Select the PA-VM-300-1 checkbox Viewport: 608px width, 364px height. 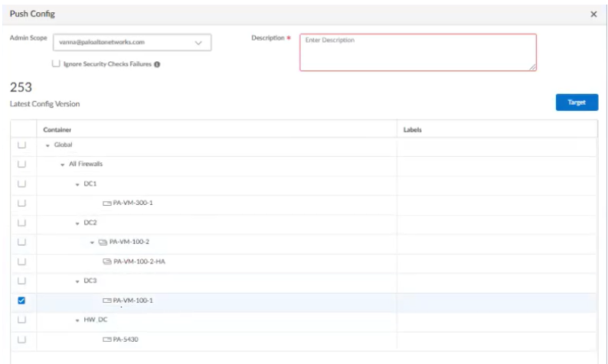(x=21, y=203)
